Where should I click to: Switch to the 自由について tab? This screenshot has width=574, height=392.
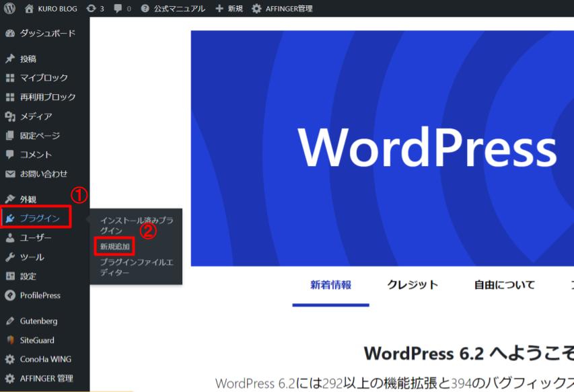point(505,285)
